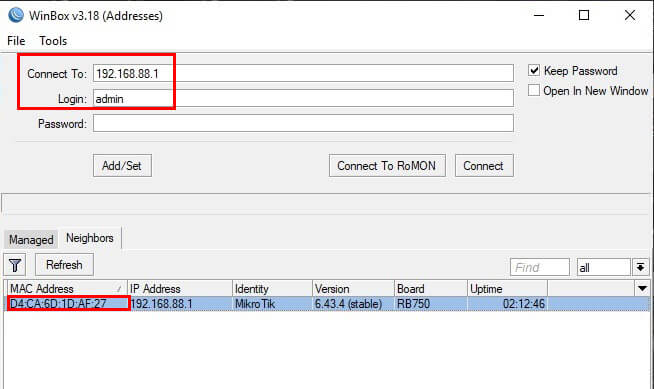Click the Refresh button
Image resolution: width=654 pixels, height=389 pixels.
point(64,265)
